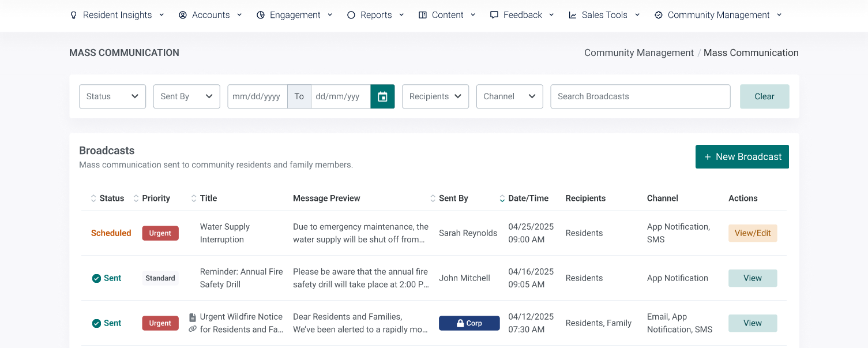Click Residents, Family recipients cell
Viewport: 868px width, 348px height.
599,323
